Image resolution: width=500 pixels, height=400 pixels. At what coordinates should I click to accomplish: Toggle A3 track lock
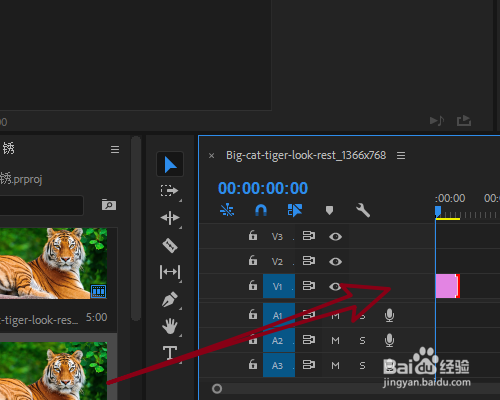pyautogui.click(x=253, y=364)
